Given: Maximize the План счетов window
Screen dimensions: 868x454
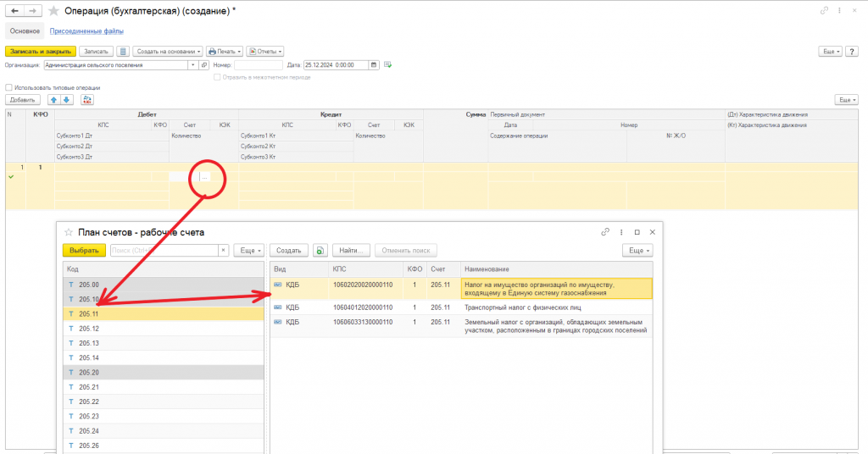Looking at the screenshot, I should [637, 232].
